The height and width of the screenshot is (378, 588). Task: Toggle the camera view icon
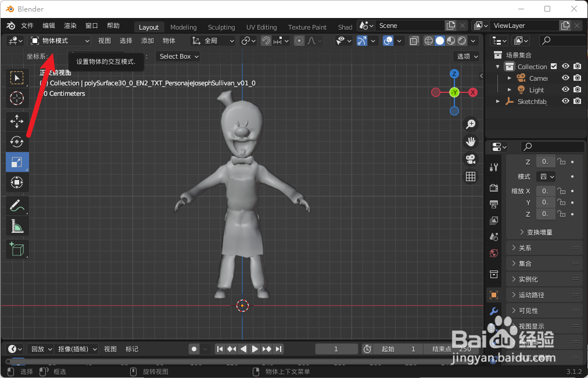click(471, 159)
